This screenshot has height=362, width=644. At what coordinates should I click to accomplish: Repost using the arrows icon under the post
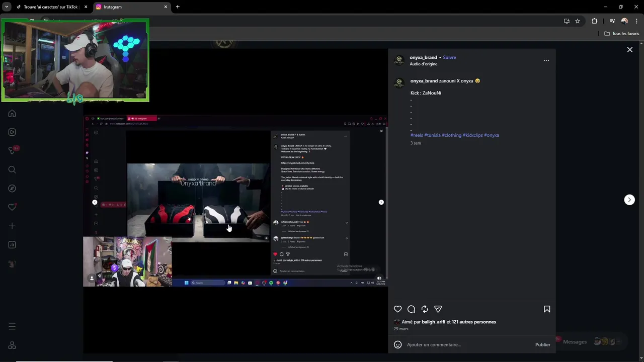click(425, 309)
